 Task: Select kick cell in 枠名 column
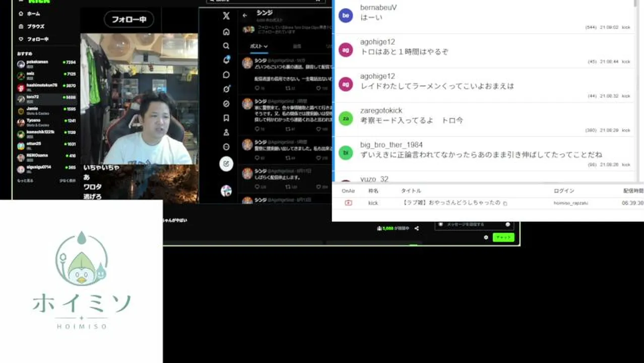pyautogui.click(x=373, y=203)
